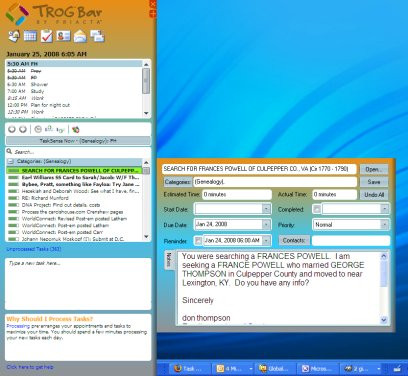Follow the Processing link in the help text
Screen dimensions: 408x376
(18, 326)
